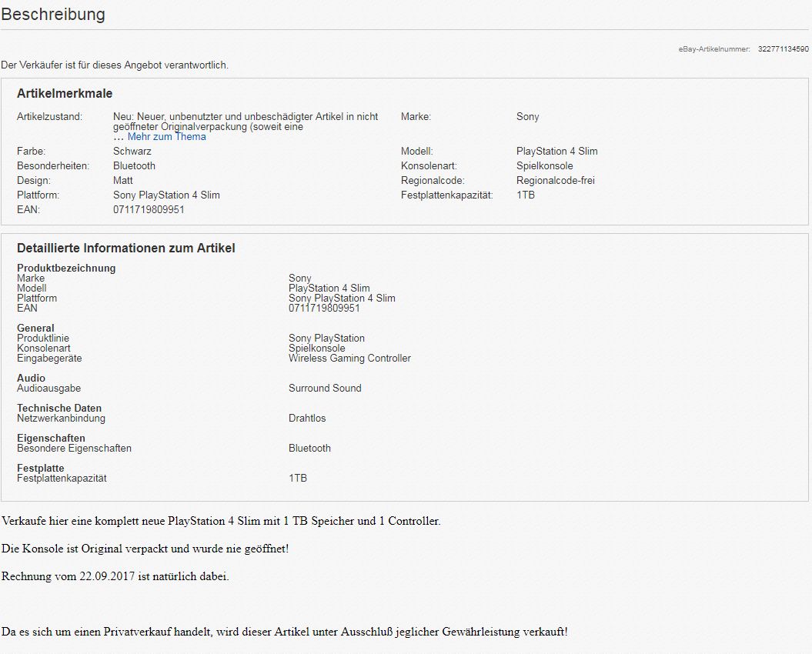This screenshot has height=654, width=812.
Task: Click the 'Artikelmerkmale' section heading
Action: tap(65, 94)
